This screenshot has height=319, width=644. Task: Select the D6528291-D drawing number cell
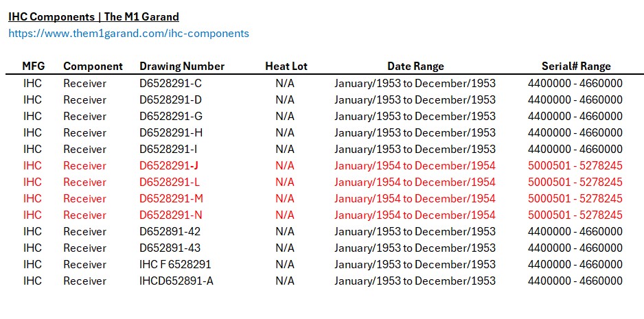click(x=171, y=99)
